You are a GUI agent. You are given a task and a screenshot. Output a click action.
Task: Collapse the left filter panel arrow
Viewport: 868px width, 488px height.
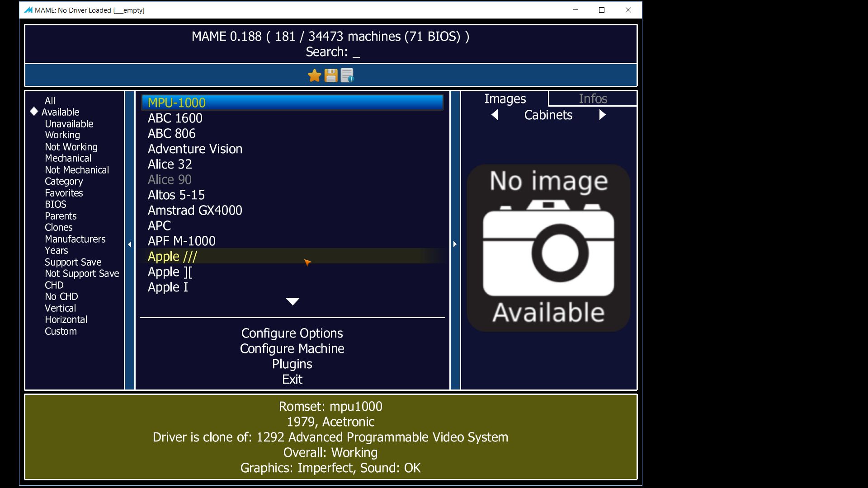click(130, 244)
